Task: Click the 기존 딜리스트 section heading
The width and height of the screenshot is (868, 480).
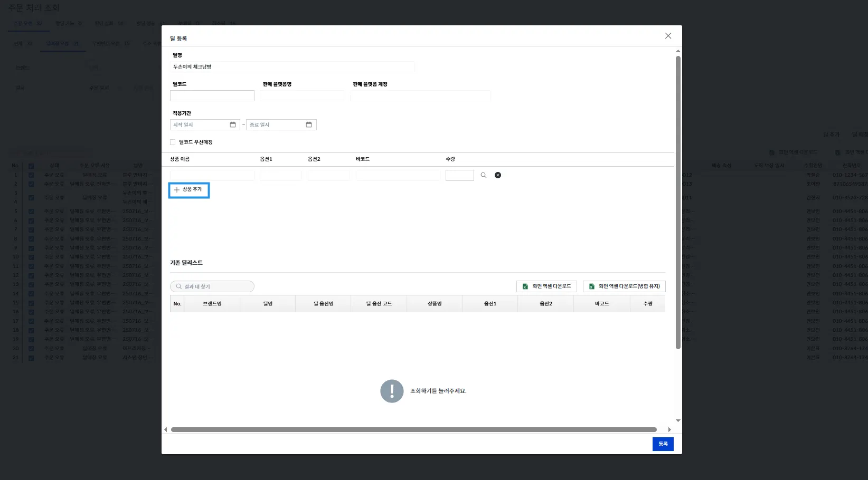Action: click(x=186, y=263)
